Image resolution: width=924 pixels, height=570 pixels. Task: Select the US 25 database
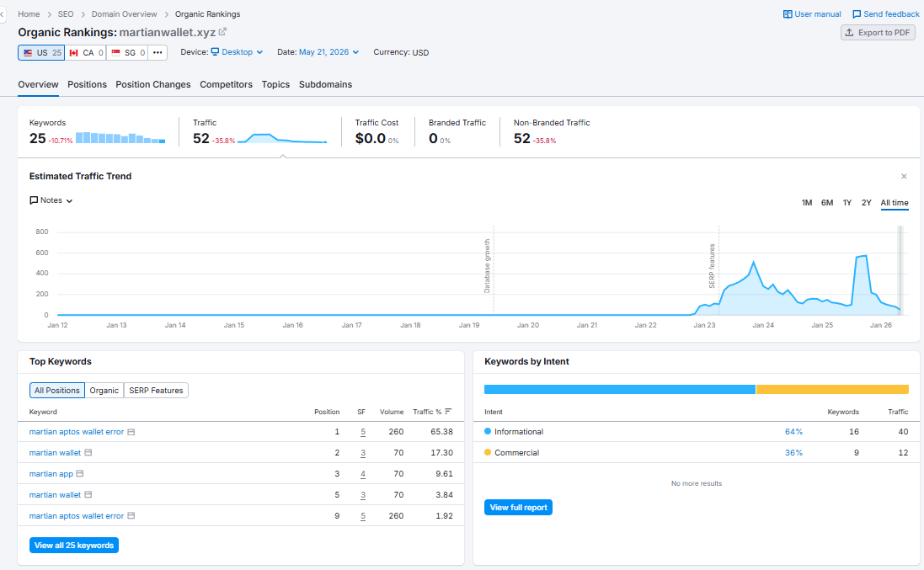pos(41,52)
